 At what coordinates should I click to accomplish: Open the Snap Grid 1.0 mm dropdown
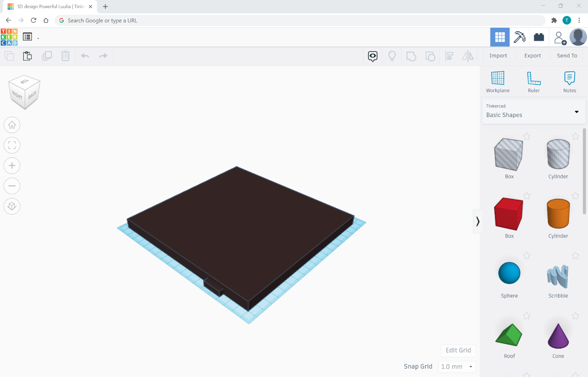457,367
